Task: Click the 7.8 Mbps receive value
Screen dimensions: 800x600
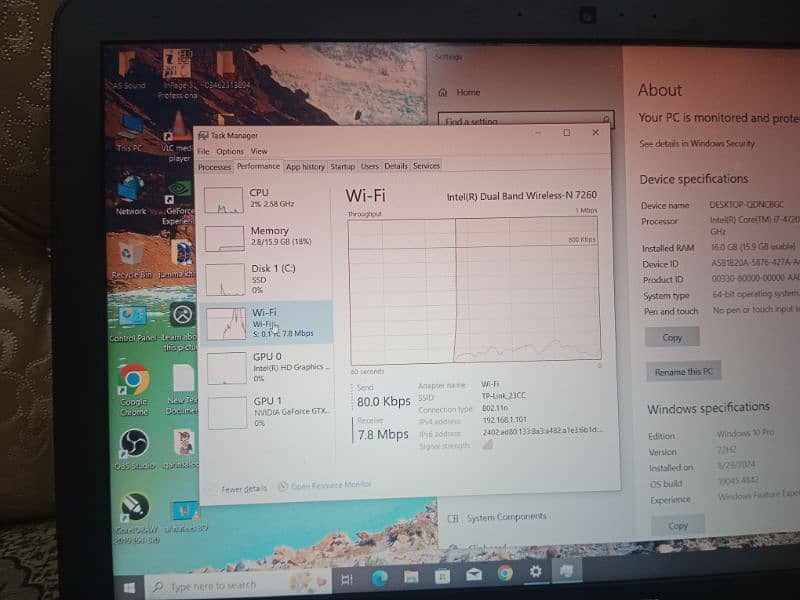Action: tap(383, 435)
